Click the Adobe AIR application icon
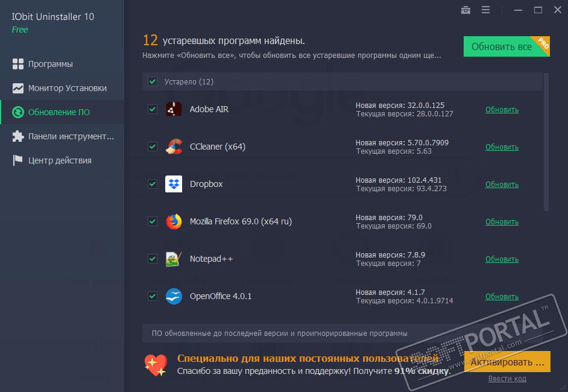The image size is (568, 392). 174,109
